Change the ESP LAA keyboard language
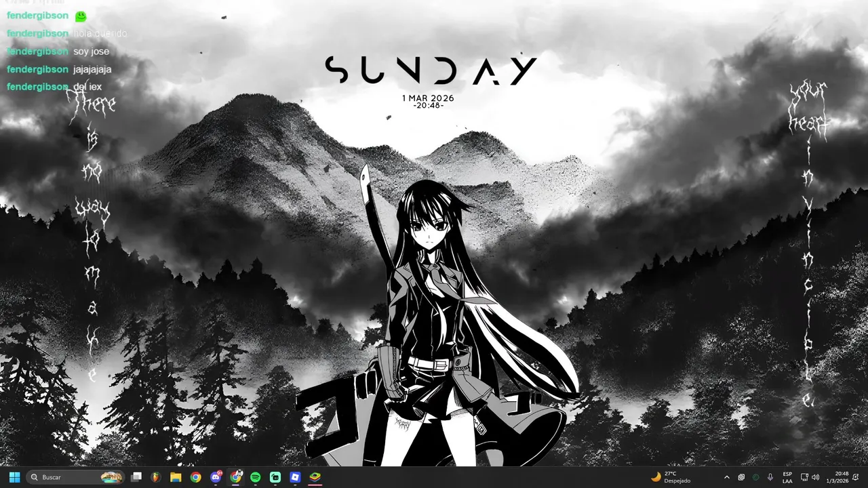The image size is (868, 488). (x=787, y=477)
